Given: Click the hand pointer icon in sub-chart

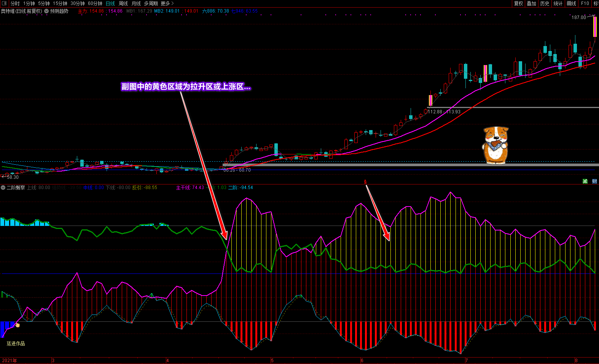Looking at the screenshot, I should click(18, 324).
